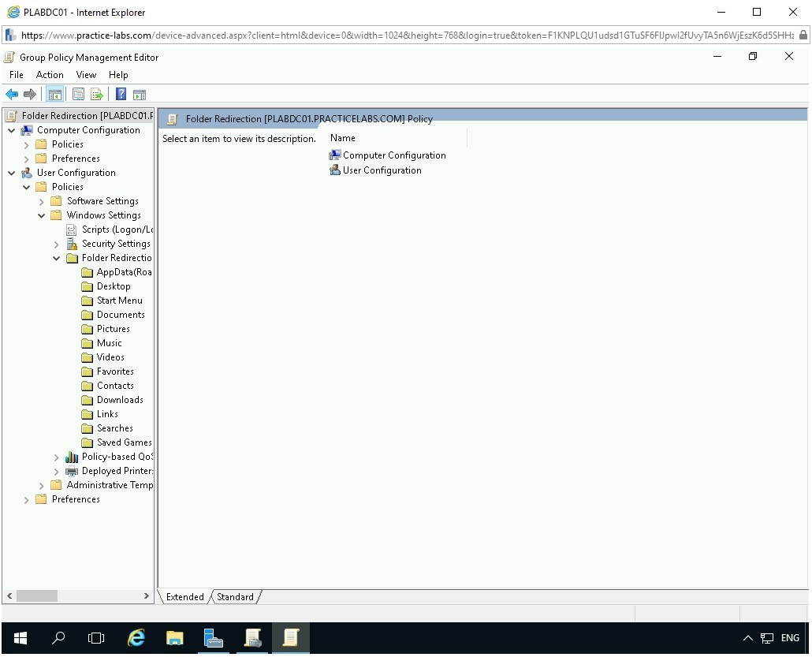This screenshot has height=657, width=812.
Task: Select the Links folder in the tree
Action: pos(107,414)
